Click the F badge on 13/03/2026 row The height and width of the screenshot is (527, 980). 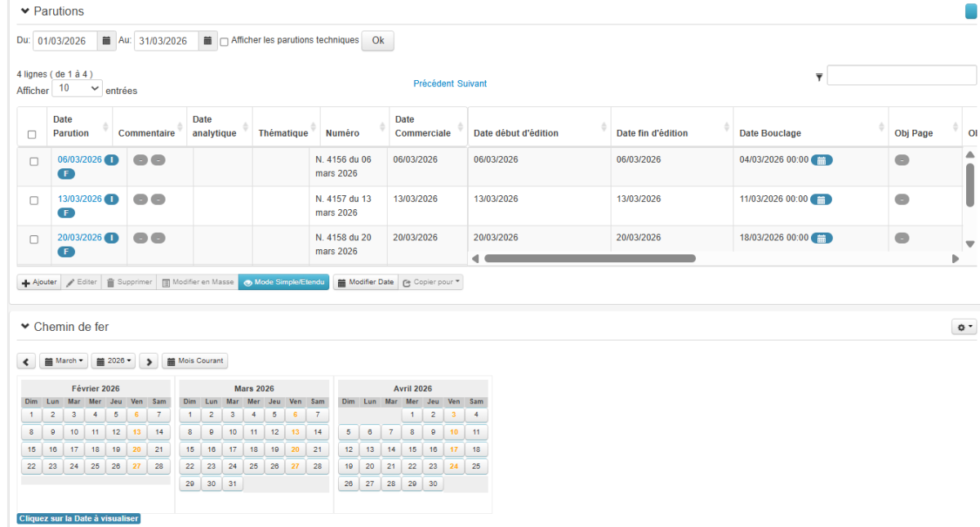click(65, 212)
